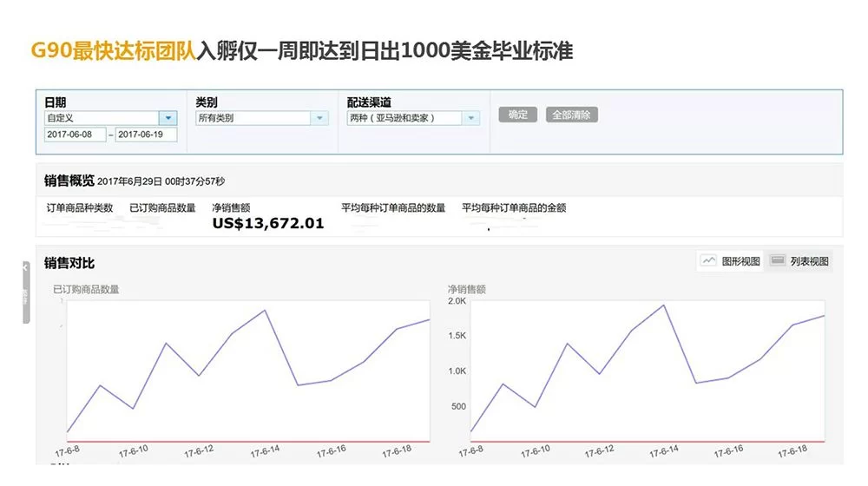Click the end date field 2017-06-19
This screenshot has height=486, width=868.
click(146, 135)
